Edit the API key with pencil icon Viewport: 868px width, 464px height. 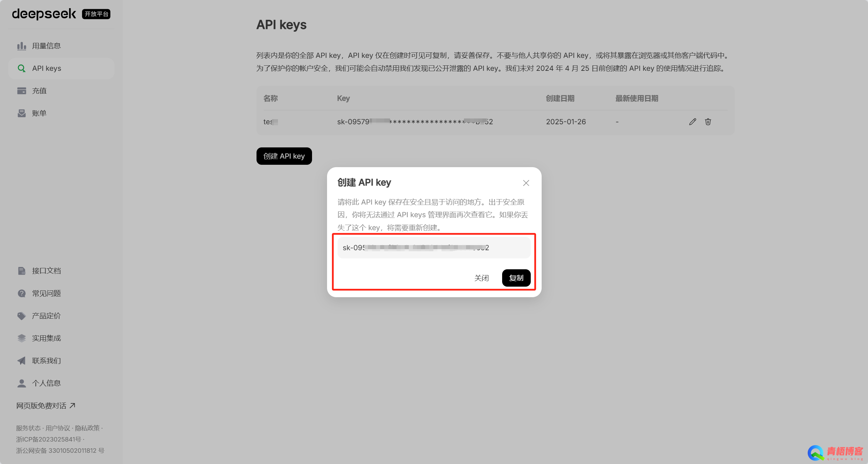coord(693,122)
